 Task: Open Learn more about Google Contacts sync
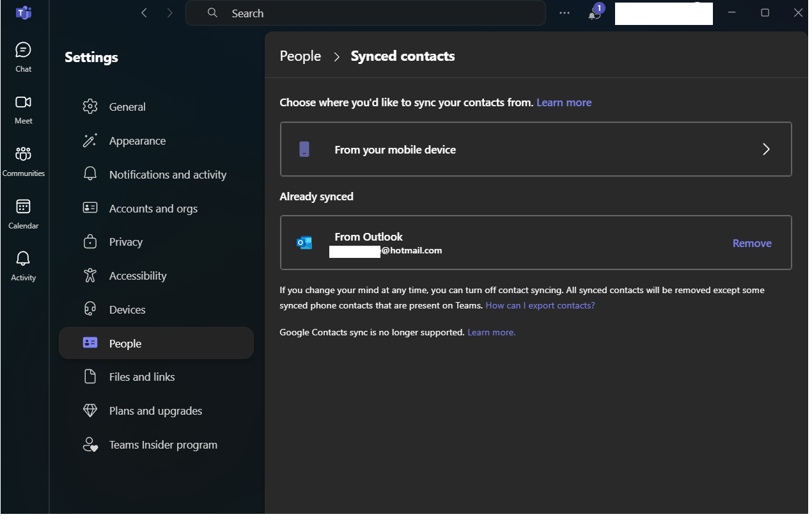coord(492,332)
